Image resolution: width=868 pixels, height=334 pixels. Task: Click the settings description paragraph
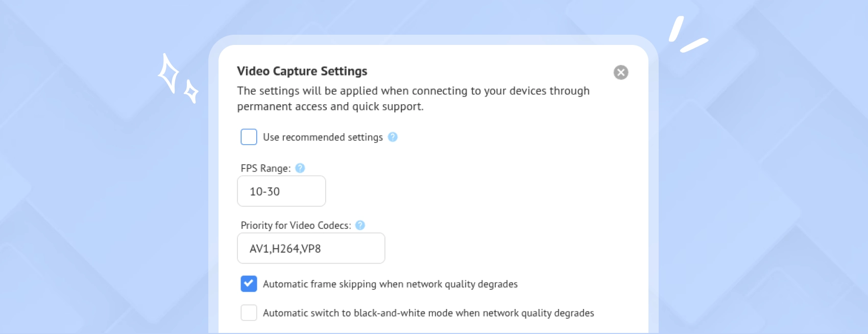point(413,99)
